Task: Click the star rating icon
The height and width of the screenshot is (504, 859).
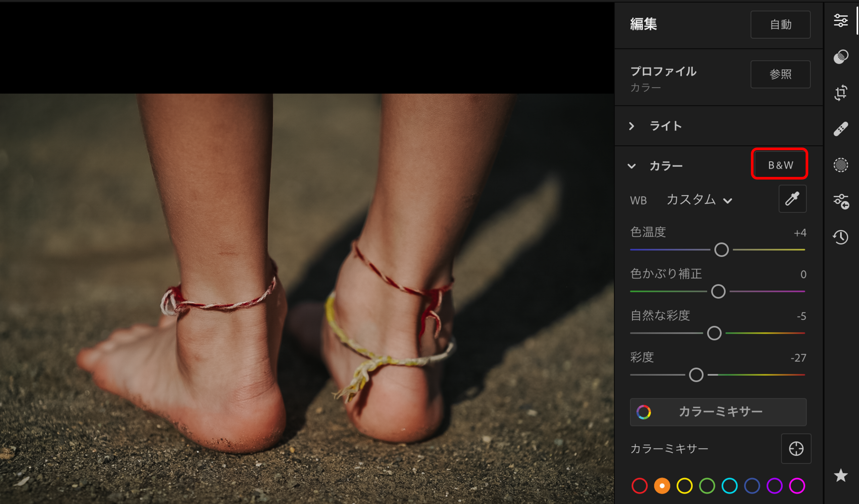Action: 841,476
